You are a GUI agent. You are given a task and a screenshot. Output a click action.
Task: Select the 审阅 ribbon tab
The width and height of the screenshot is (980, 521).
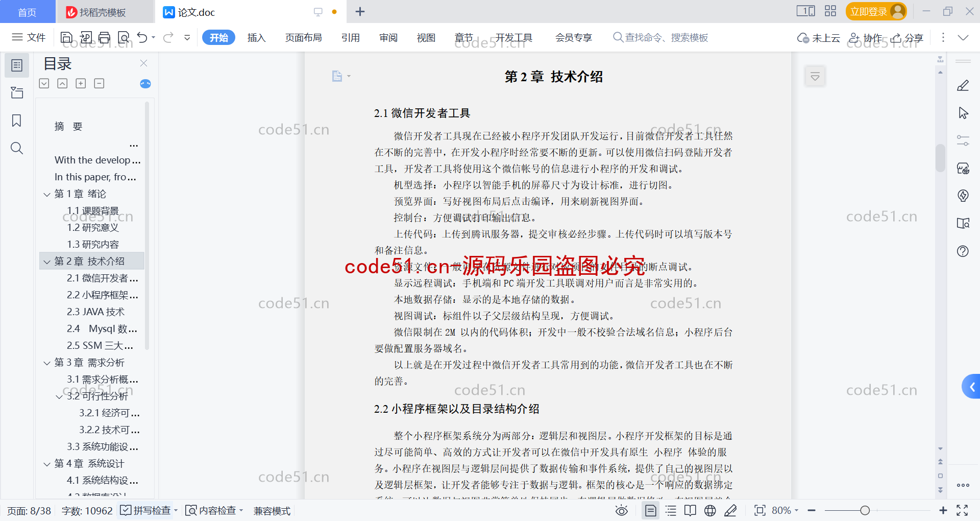[x=388, y=37]
